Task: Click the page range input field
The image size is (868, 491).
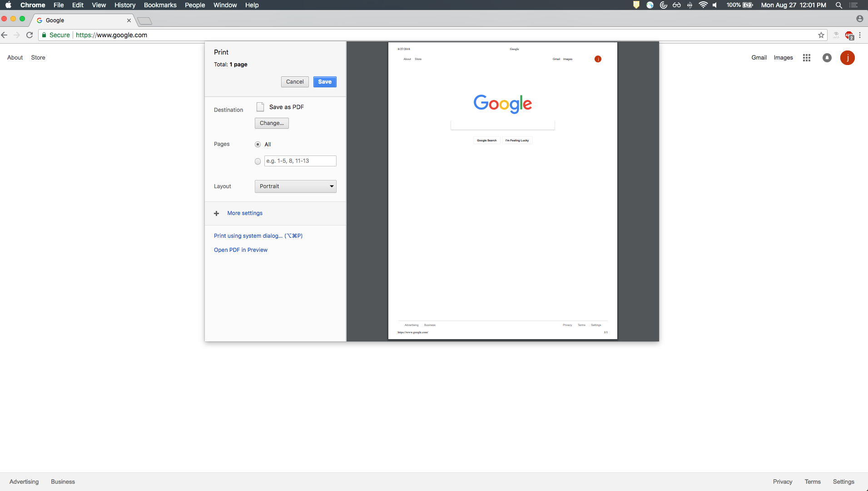Action: (300, 161)
